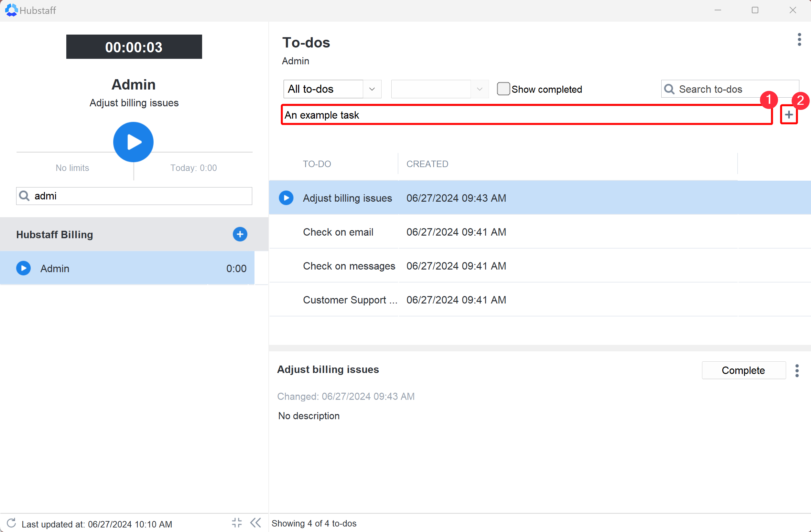Screen dimensions: 811x532
Task: Minimize the Hubstaff window
Action: (x=718, y=10)
